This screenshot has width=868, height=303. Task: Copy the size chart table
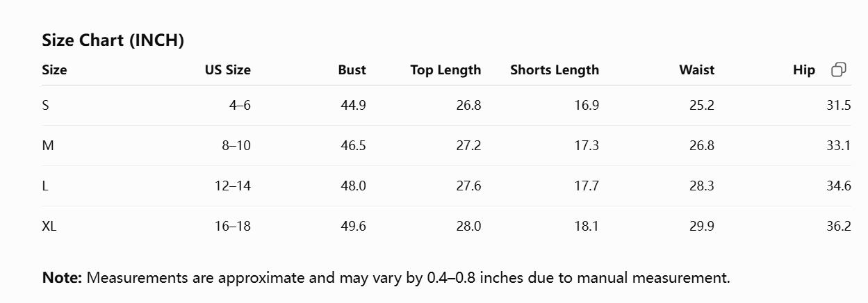coord(839,69)
